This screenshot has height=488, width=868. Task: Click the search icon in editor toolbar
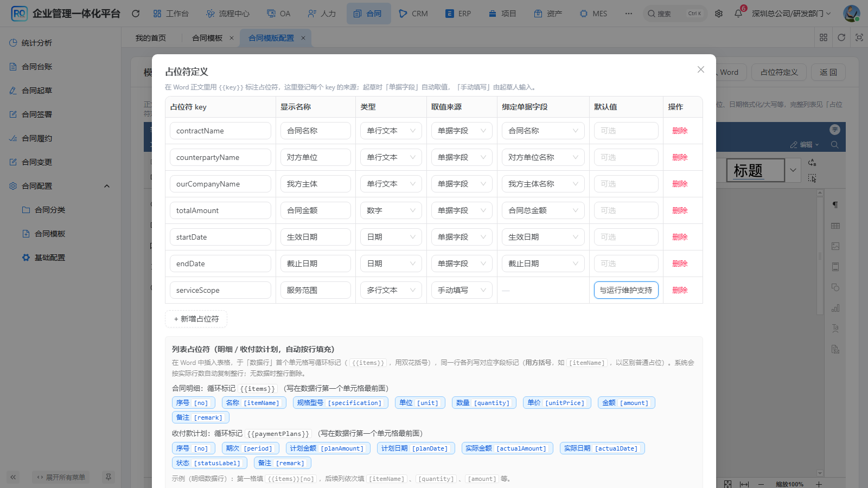pyautogui.click(x=834, y=145)
